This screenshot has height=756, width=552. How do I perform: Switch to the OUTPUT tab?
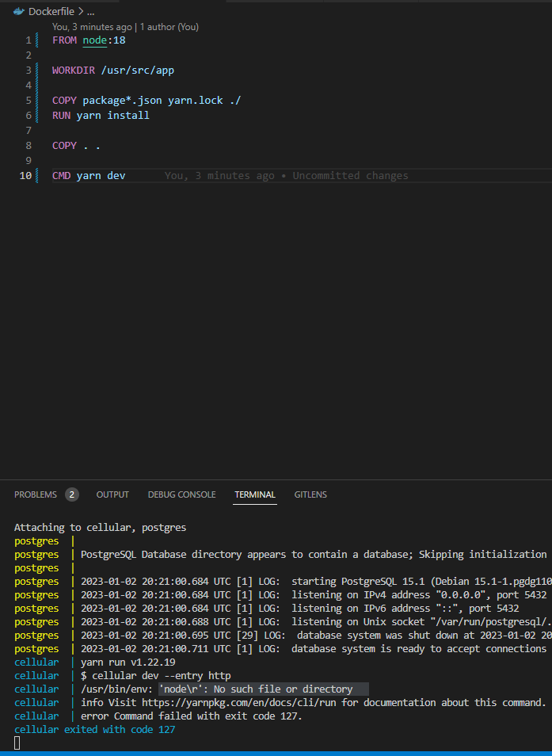coord(112,494)
